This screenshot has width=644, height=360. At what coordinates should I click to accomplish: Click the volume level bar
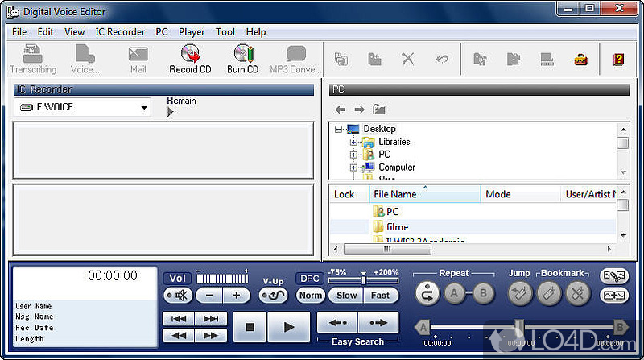point(222,279)
